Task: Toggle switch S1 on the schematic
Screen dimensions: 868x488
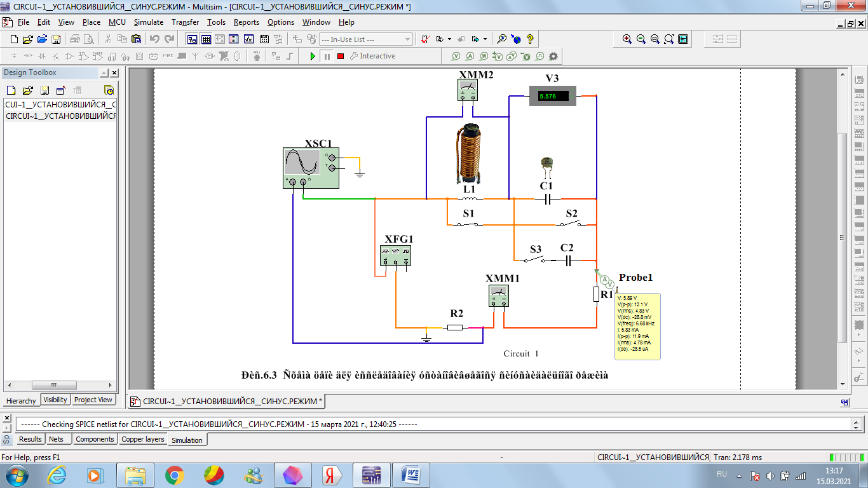Action: (x=469, y=223)
